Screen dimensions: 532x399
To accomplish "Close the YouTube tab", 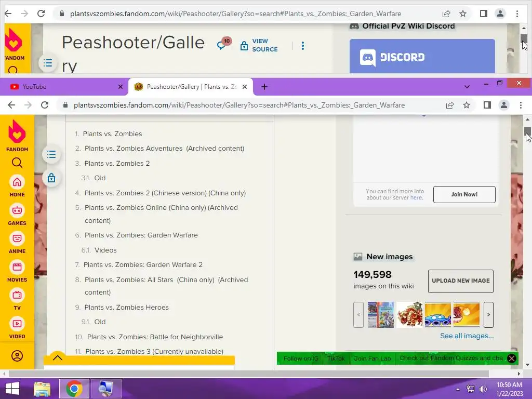I will pyautogui.click(x=121, y=87).
